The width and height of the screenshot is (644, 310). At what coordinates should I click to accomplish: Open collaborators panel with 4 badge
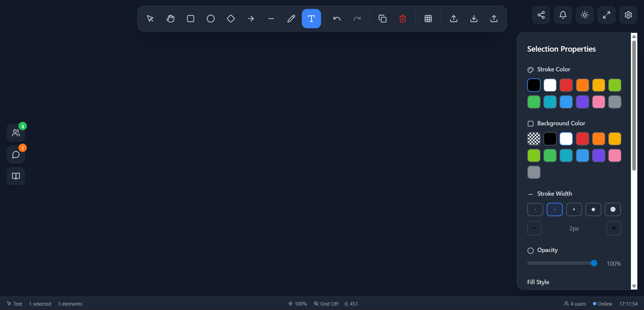[16, 133]
